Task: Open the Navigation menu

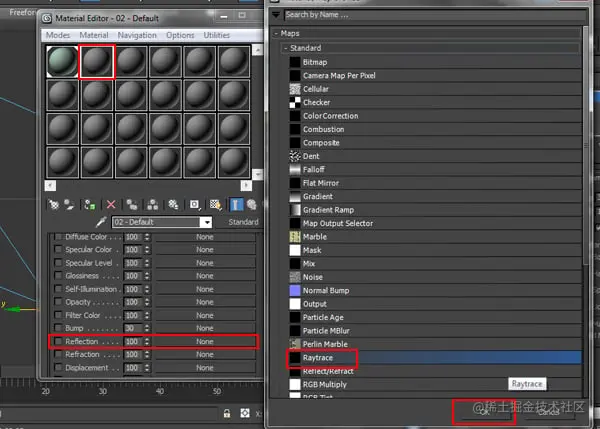Action: [x=137, y=35]
